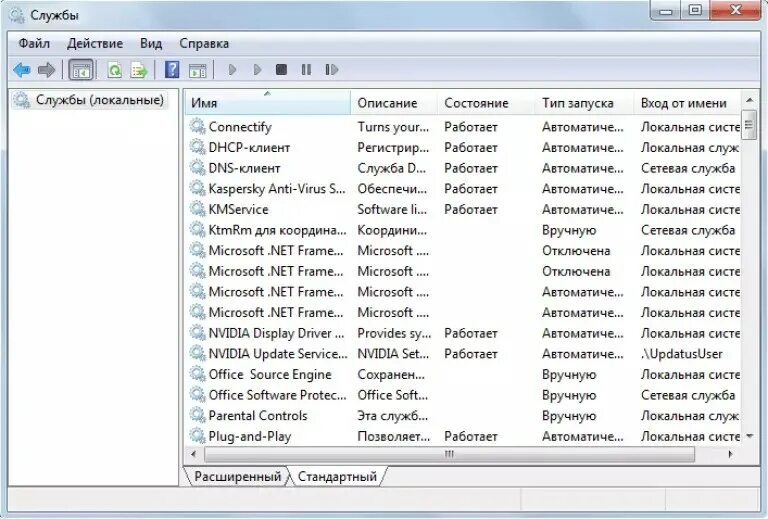Click the DNS-клиент service gear icon
Viewport: 768px width, 519px height.
pos(197,167)
